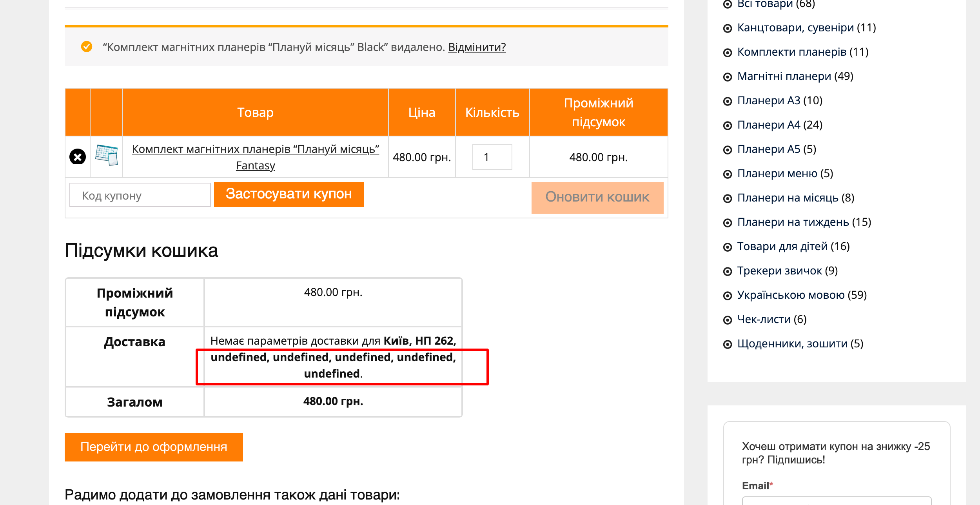Click Застосувати купон button

click(289, 194)
